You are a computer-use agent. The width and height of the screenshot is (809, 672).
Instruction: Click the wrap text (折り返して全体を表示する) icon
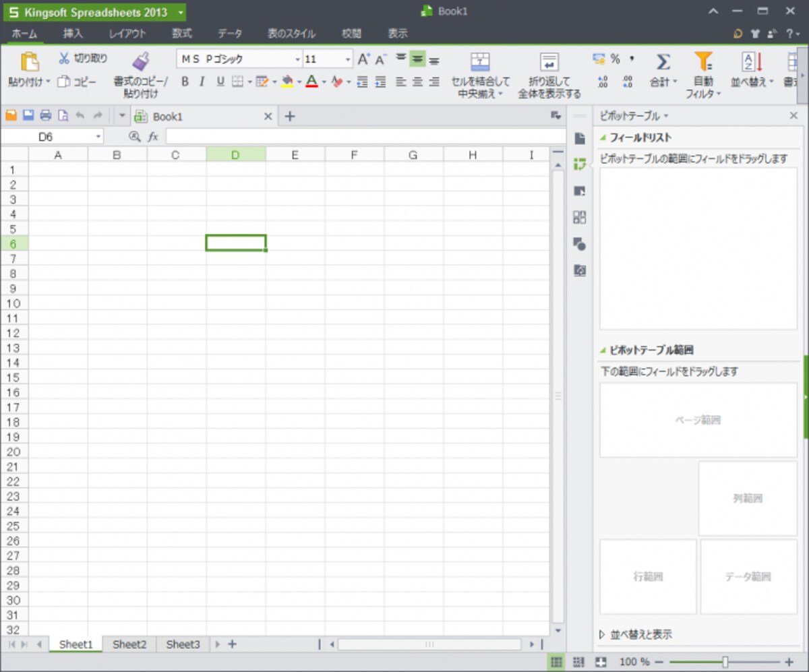(549, 61)
